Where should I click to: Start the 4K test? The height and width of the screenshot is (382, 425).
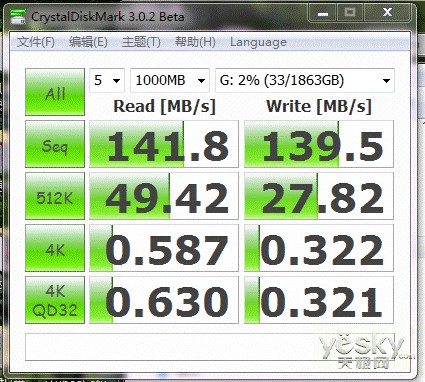tap(55, 248)
